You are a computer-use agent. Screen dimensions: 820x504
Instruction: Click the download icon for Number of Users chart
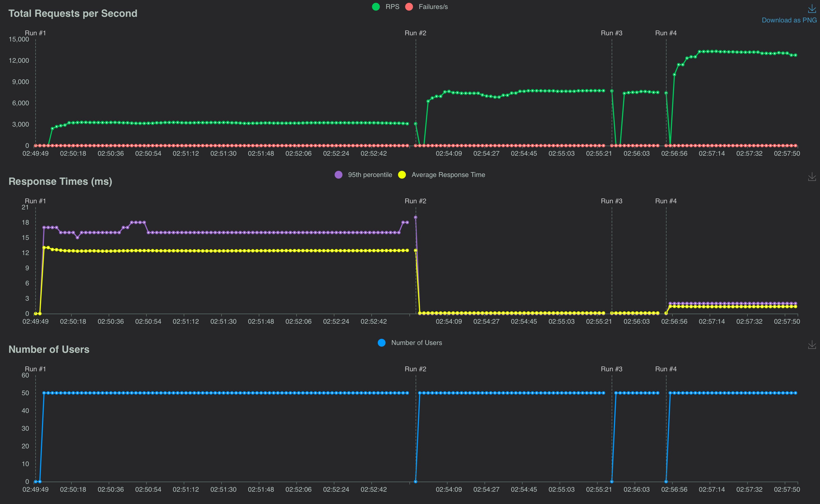coord(812,345)
